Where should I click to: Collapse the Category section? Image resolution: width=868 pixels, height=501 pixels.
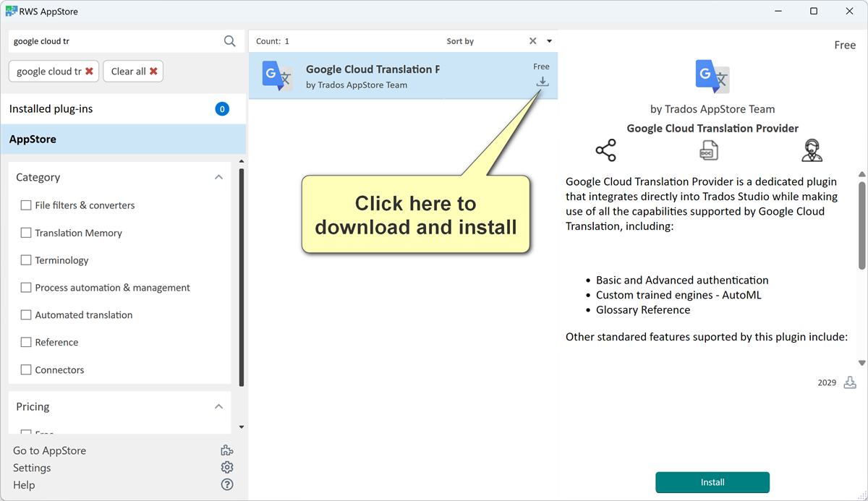click(219, 176)
